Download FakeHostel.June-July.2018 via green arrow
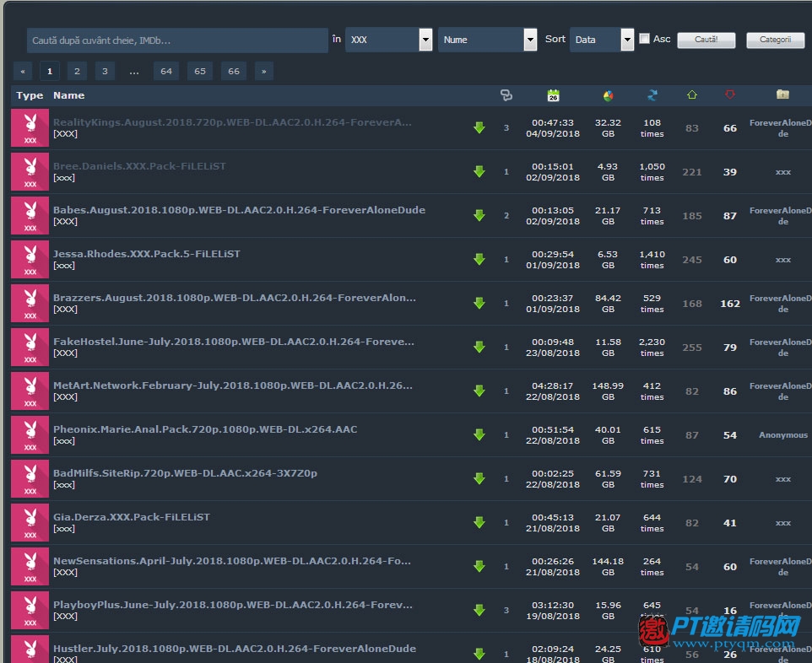Image resolution: width=812 pixels, height=663 pixels. pos(479,348)
